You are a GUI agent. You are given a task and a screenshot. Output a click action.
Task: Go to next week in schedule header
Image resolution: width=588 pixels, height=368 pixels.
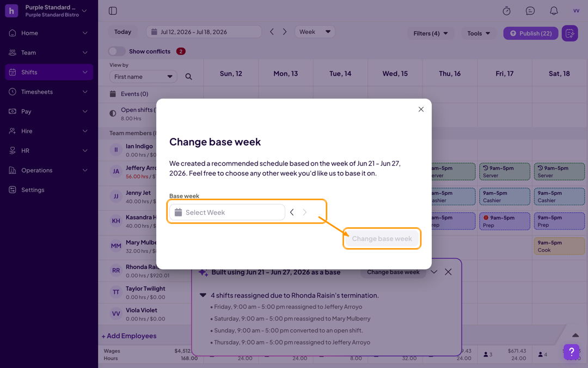click(x=285, y=32)
